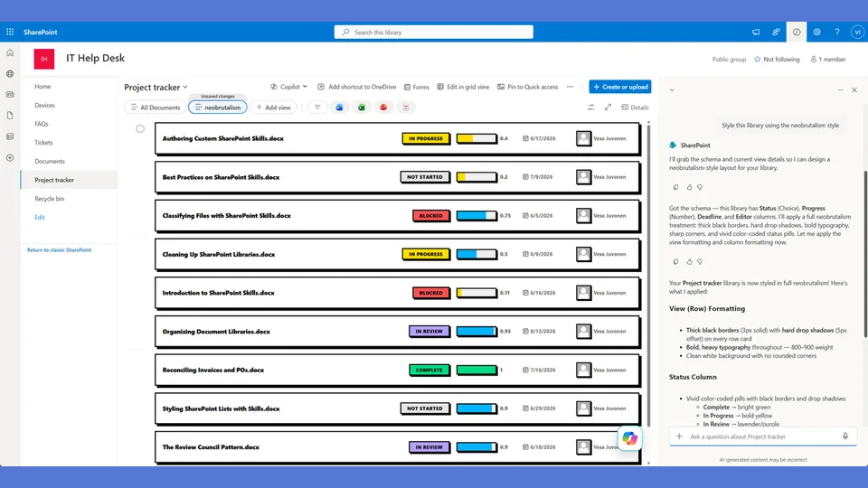
Task: Toggle the Not following star
Action: point(758,60)
